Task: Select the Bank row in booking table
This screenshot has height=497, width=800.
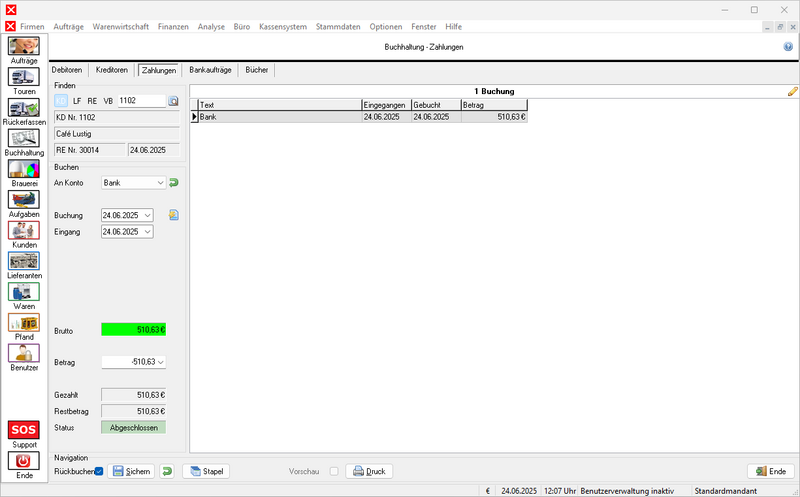Action: 280,117
